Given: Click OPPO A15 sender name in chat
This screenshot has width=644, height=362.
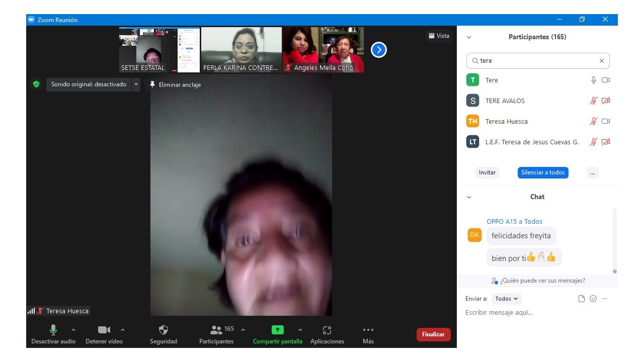Looking at the screenshot, I should [x=501, y=221].
